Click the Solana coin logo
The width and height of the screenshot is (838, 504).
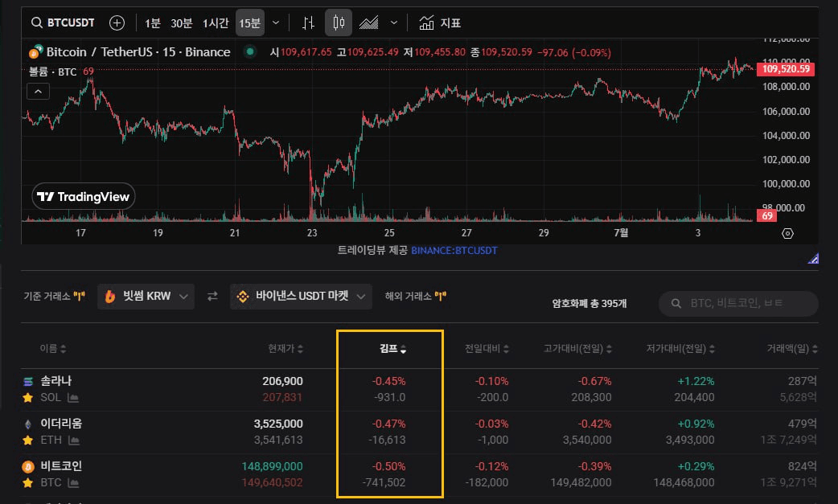pyautogui.click(x=28, y=381)
